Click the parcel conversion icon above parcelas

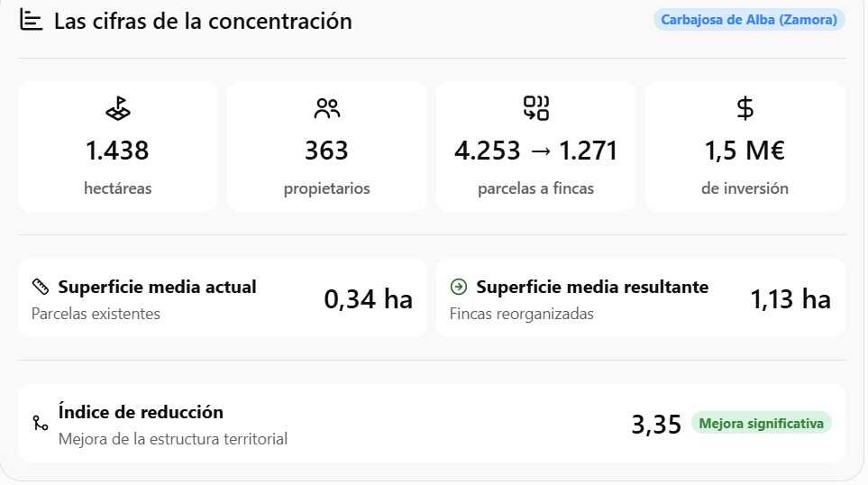[x=536, y=108]
